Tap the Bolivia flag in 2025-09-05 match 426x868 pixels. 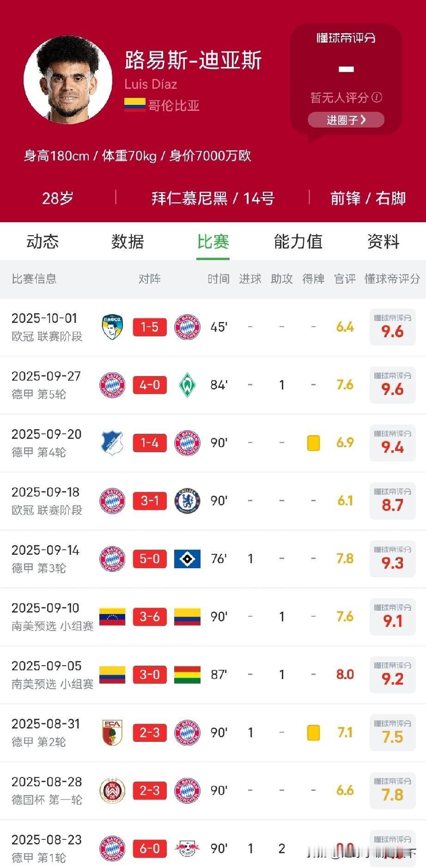click(187, 675)
